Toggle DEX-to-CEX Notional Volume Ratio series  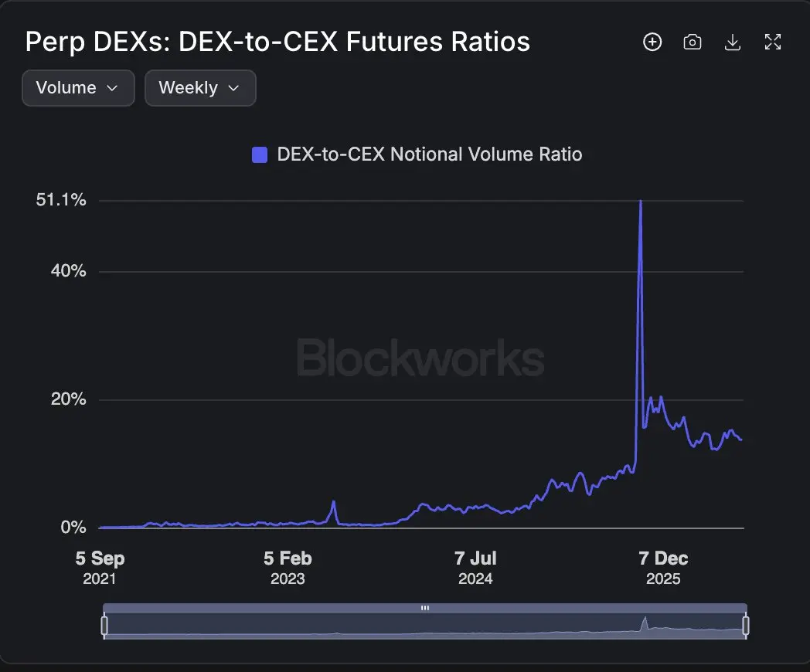click(417, 154)
